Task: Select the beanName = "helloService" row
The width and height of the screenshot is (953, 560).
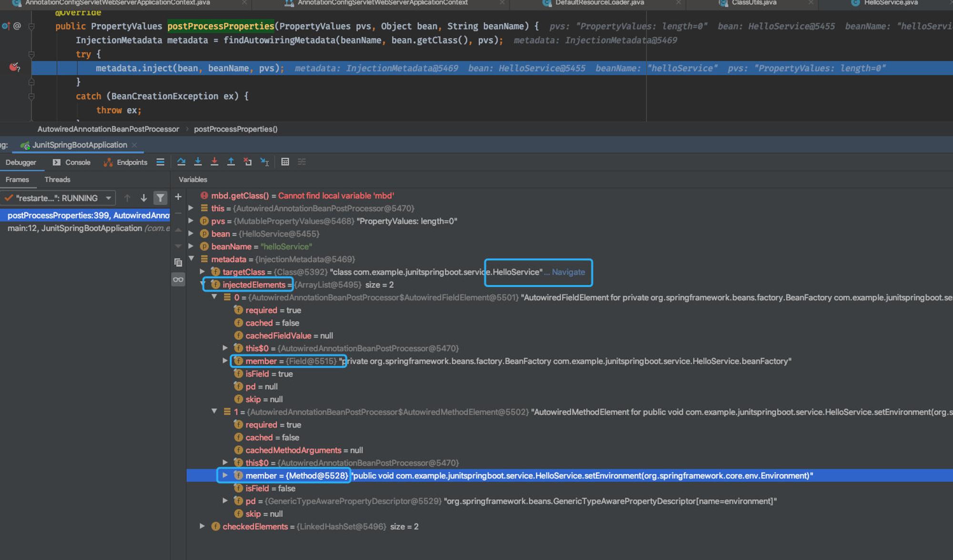Action: tap(569, 246)
